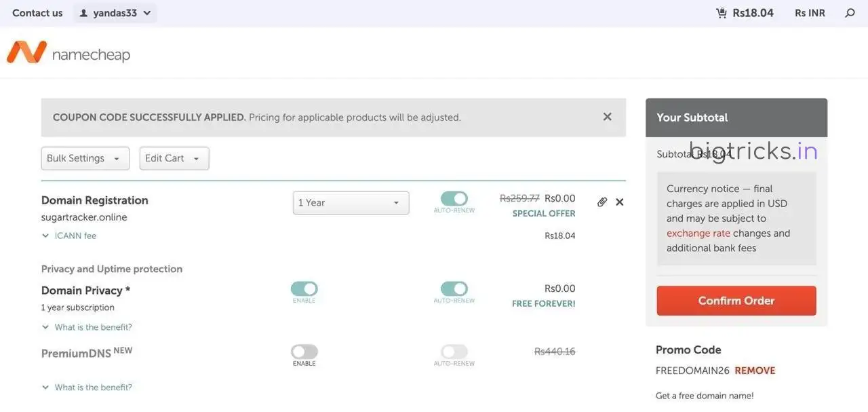This screenshot has height=412, width=868.
Task: Turn off Domain Privacy enable switch
Action: pos(304,288)
